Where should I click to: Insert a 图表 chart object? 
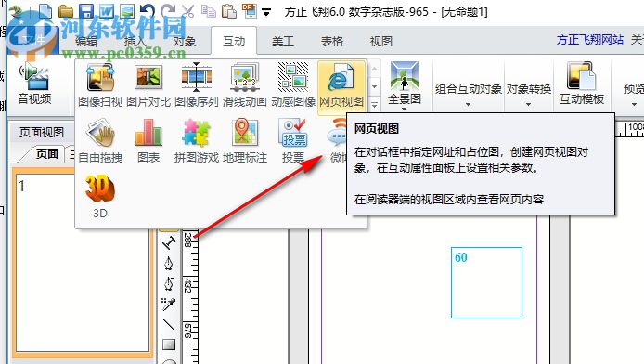(x=148, y=141)
